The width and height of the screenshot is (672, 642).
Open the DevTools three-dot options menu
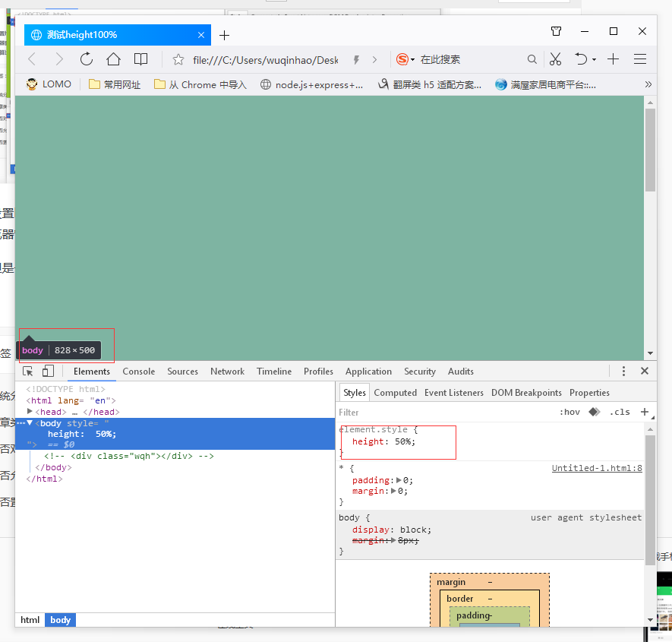click(623, 372)
